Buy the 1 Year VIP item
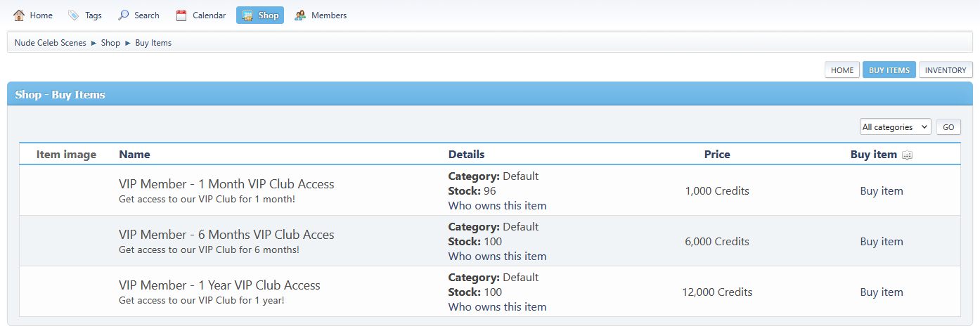This screenshot has height=331, width=980. tap(881, 292)
